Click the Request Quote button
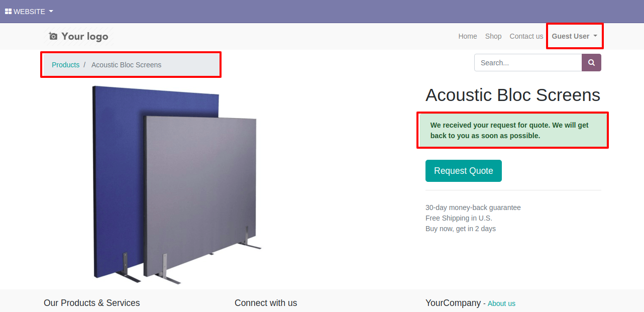644x312 pixels. tap(463, 171)
